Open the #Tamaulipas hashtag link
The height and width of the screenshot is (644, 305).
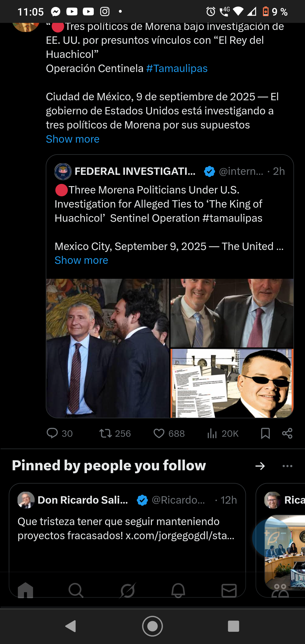(x=177, y=68)
